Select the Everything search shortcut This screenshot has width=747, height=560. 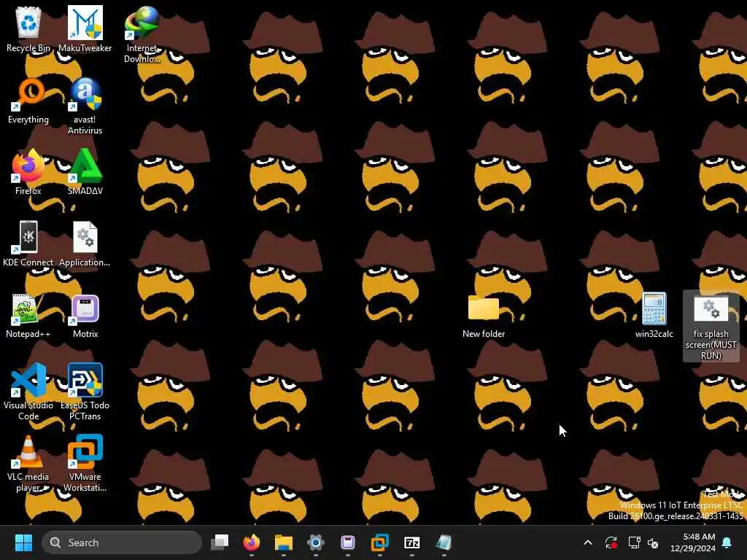[x=28, y=101]
